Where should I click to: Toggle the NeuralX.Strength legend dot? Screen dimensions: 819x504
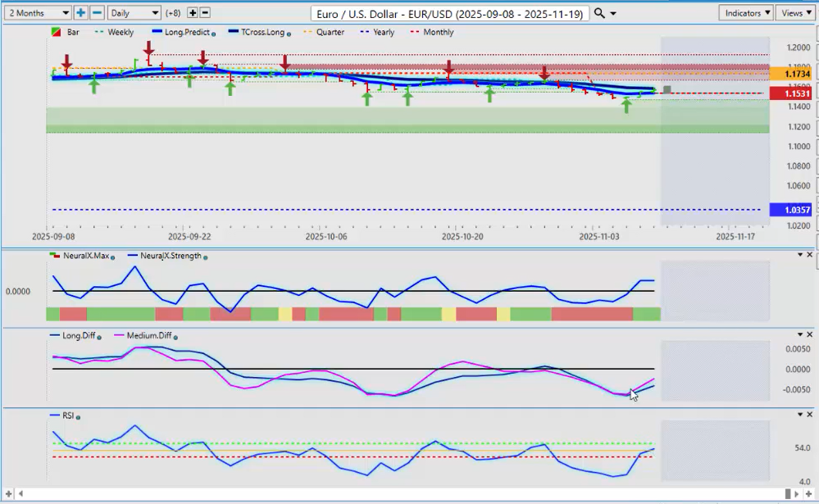204,257
